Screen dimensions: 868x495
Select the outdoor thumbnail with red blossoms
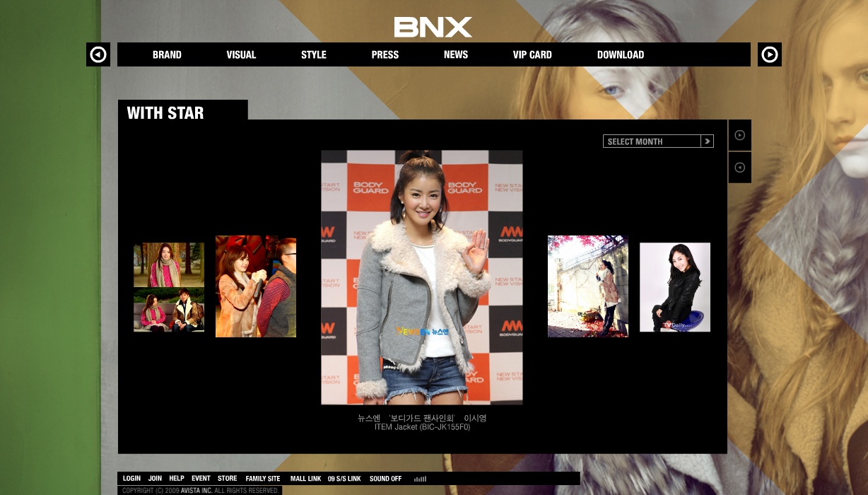588,286
